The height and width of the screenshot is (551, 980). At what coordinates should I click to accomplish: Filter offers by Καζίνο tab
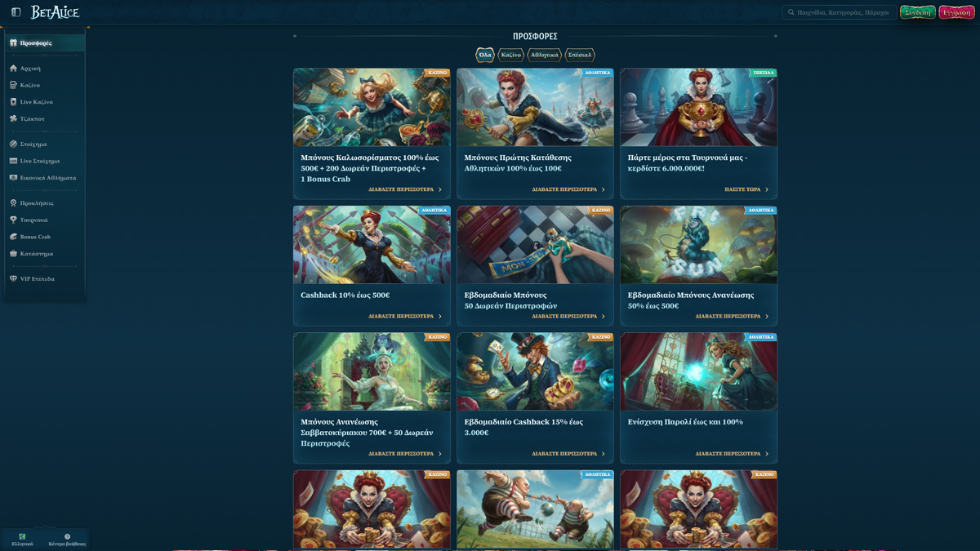click(511, 55)
